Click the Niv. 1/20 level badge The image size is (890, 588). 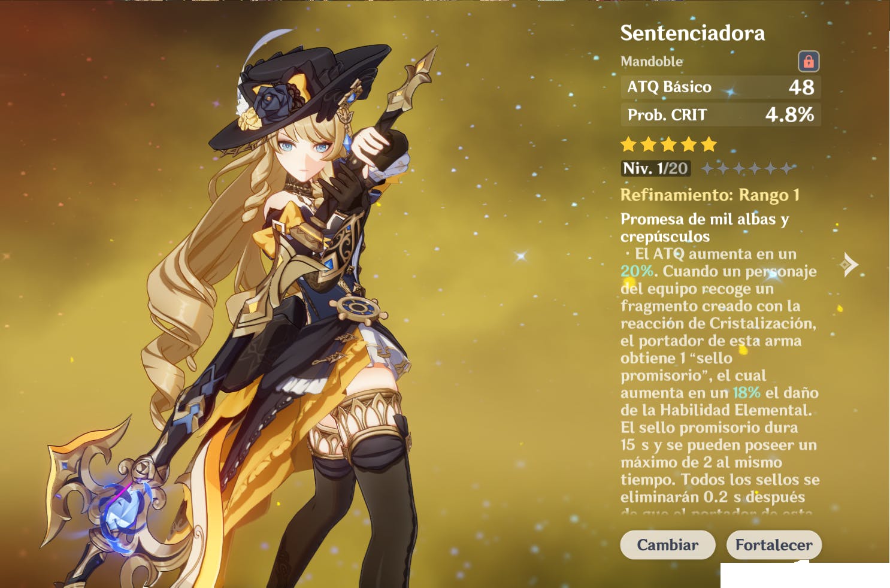tap(656, 168)
